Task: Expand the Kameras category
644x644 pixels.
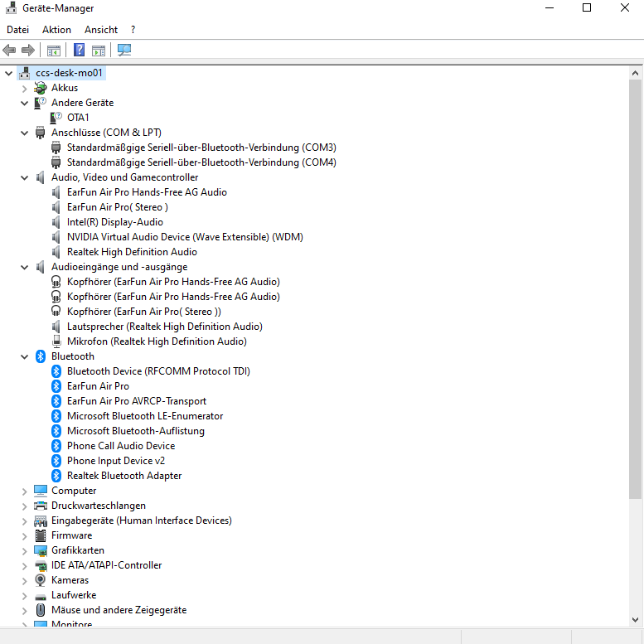Action: 24,581
